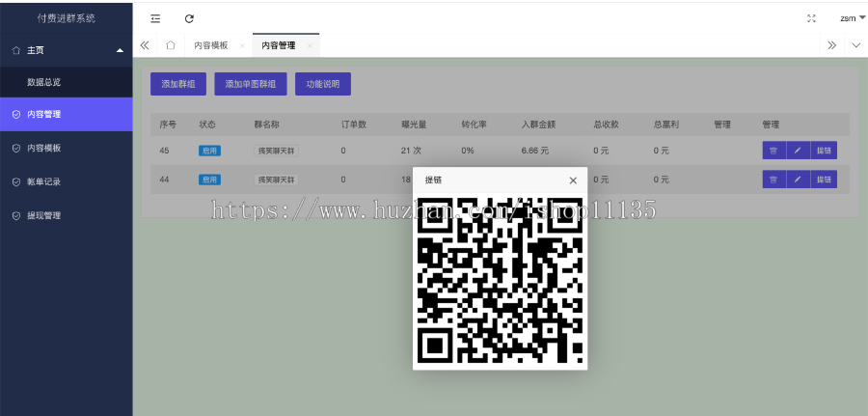Delete row 45 with the trash icon
Viewport: 868px width, 416px height.
773,151
